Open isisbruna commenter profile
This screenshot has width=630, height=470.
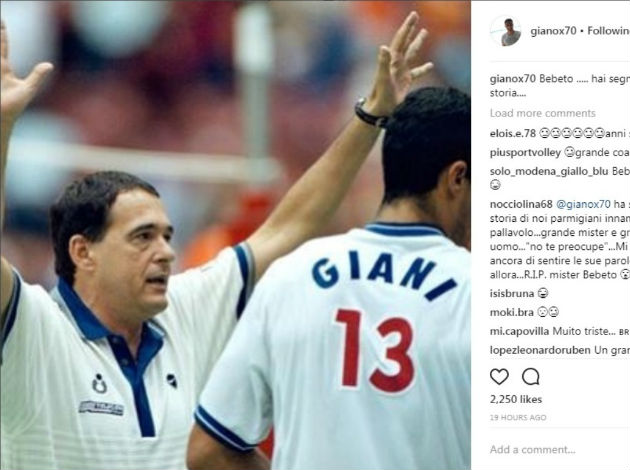(x=512, y=294)
